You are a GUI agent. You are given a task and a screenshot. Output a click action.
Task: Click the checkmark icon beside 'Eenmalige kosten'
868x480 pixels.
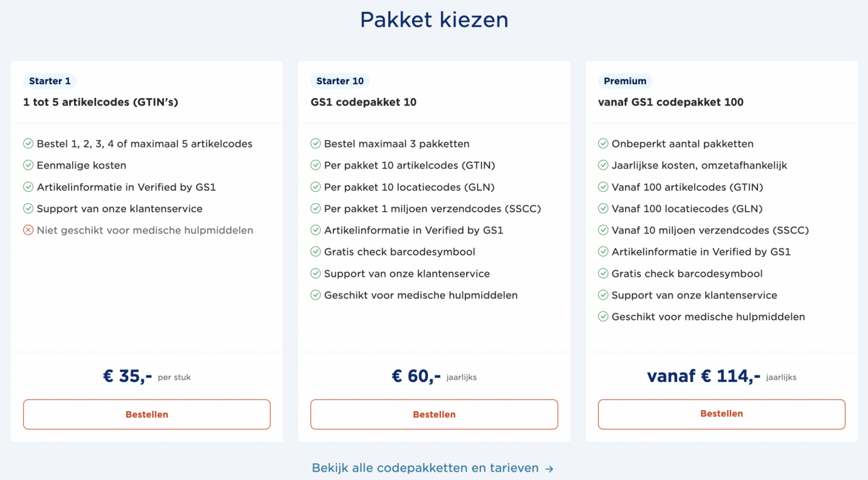click(28, 165)
